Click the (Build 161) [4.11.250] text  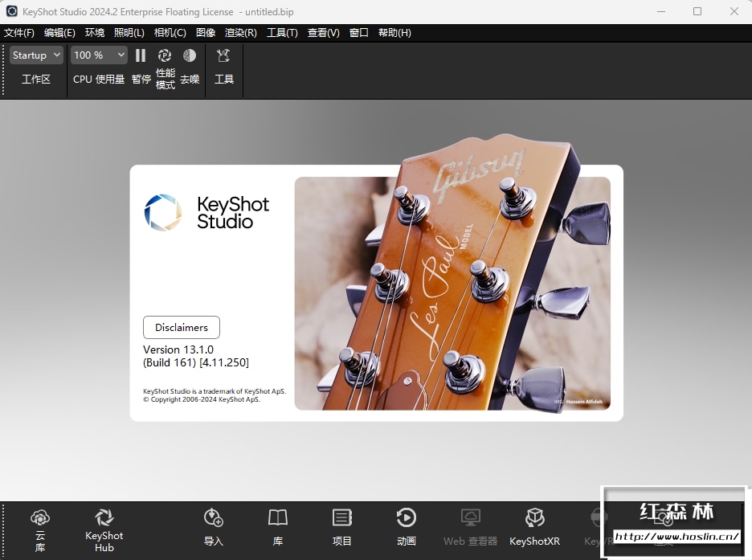point(196,362)
